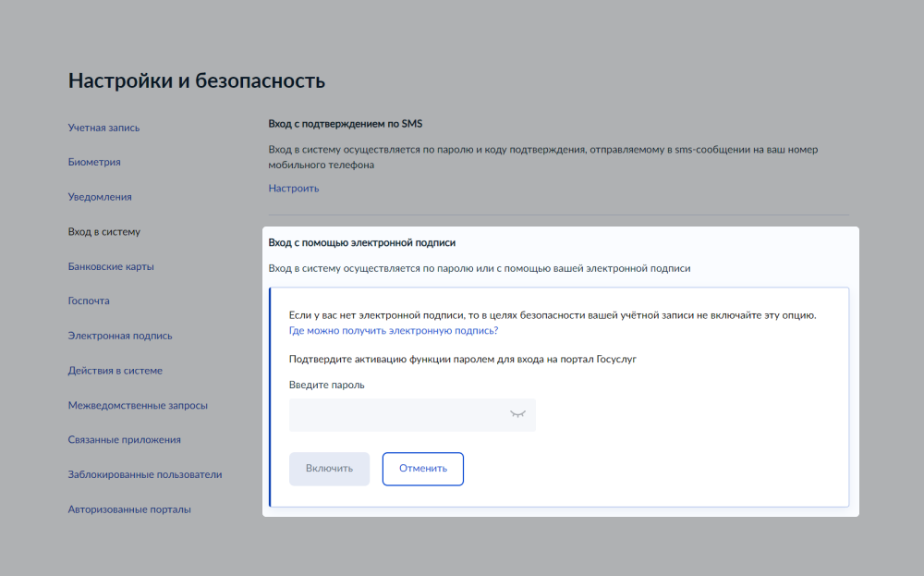Click heading Вход с подтверждением по SMS
Viewport: 924px width, 576px height.
coord(346,124)
